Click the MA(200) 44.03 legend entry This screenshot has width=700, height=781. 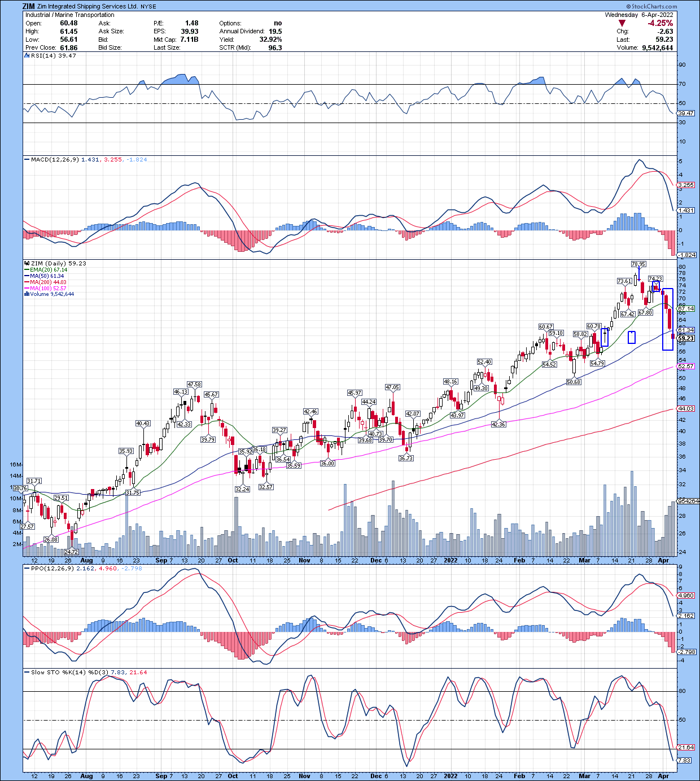tap(45, 282)
